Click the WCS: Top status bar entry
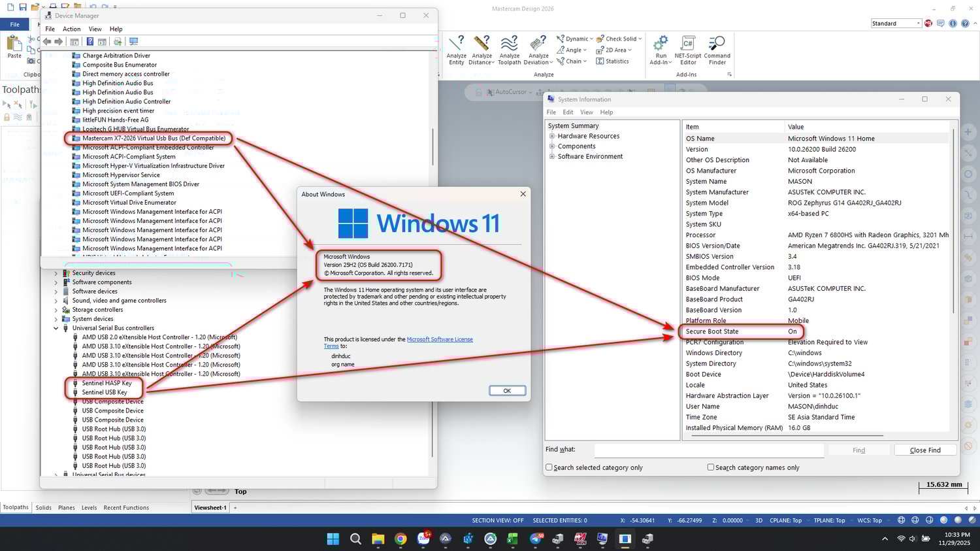The width and height of the screenshot is (980, 551). tap(869, 520)
